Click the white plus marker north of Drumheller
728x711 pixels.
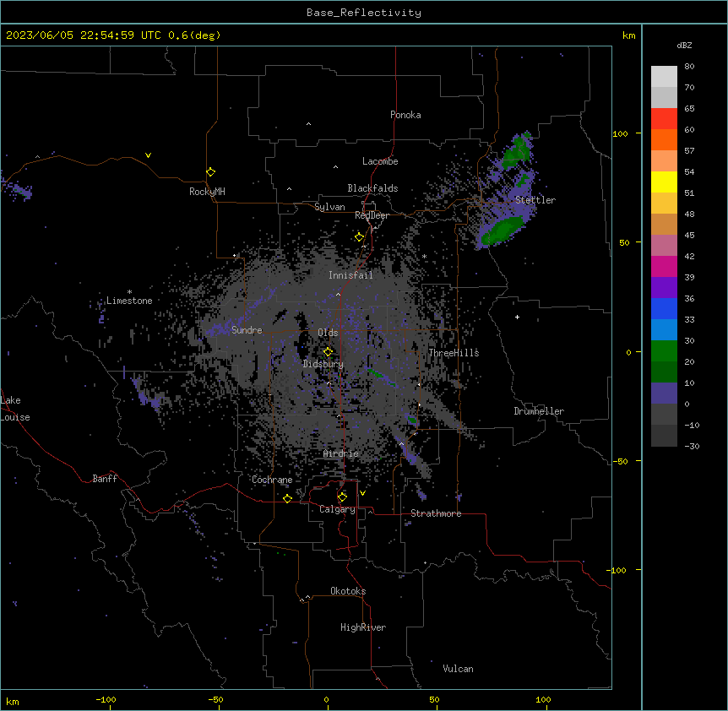pos(517,317)
